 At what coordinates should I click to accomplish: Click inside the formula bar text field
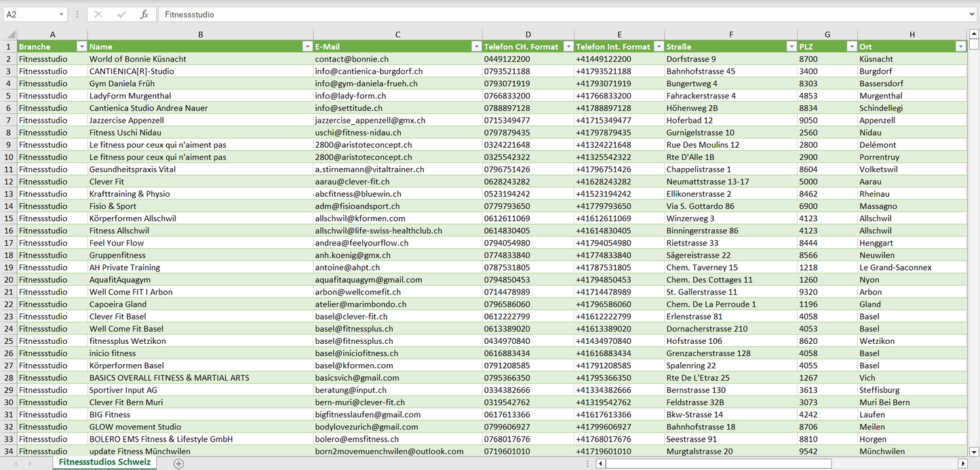(543, 14)
